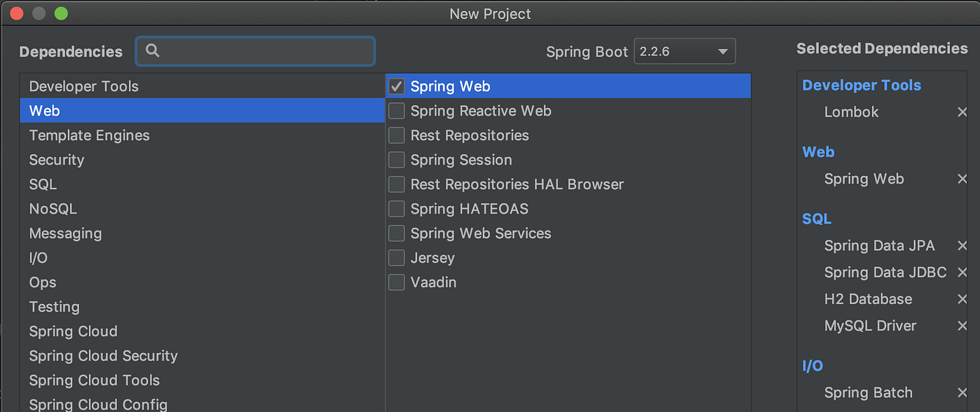The width and height of the screenshot is (980, 412).
Task: Select the Security category
Action: point(57,160)
